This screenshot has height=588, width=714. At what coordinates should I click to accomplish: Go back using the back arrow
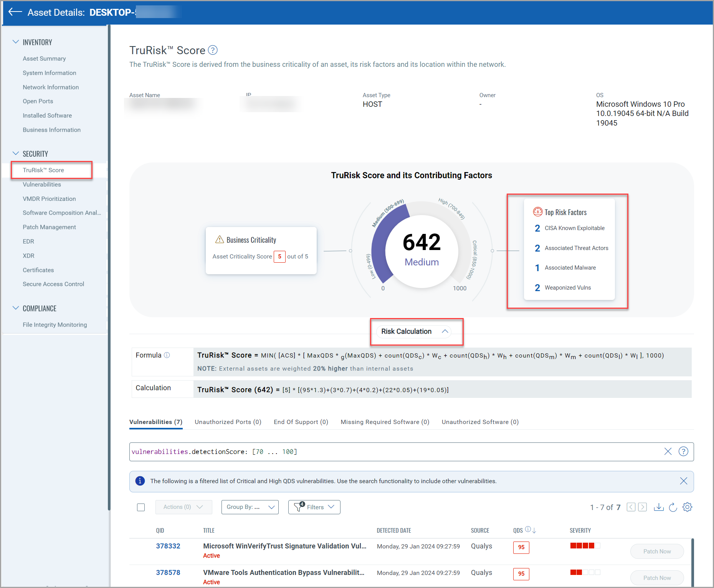click(15, 12)
